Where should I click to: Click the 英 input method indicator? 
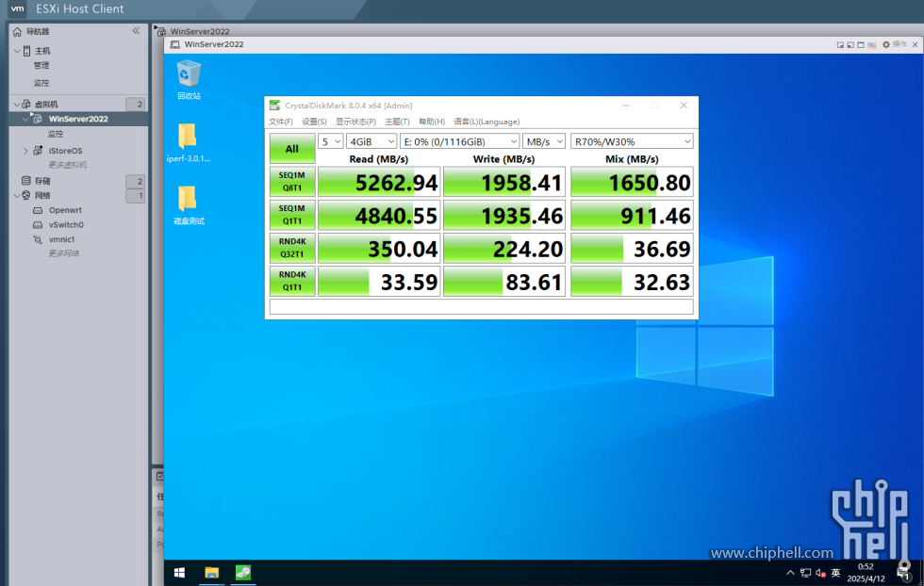[835, 573]
